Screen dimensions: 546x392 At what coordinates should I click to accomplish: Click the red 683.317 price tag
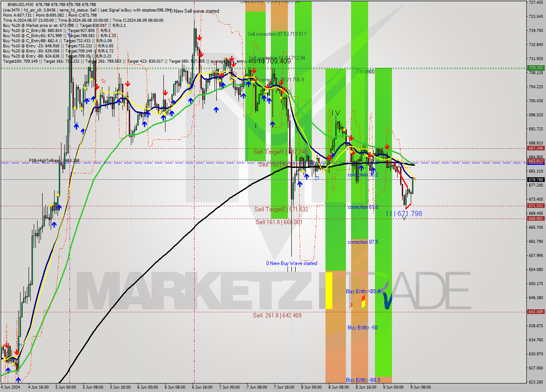(x=536, y=161)
